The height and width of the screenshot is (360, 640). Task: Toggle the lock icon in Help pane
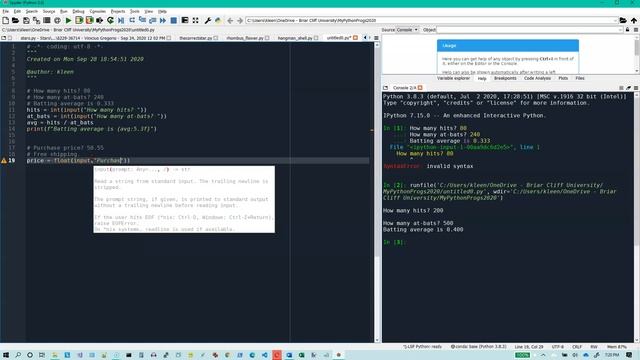coord(628,30)
